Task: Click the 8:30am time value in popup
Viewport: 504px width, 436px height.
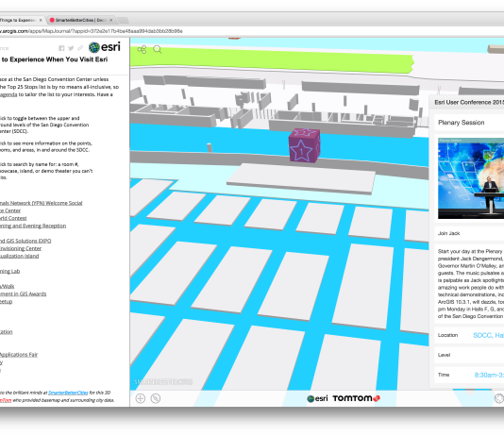Action: click(x=489, y=375)
